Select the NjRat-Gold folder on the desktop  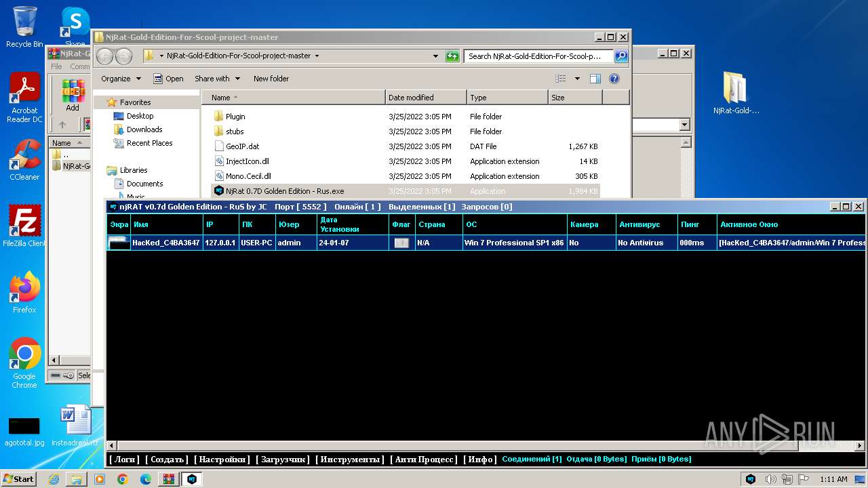[x=736, y=93]
